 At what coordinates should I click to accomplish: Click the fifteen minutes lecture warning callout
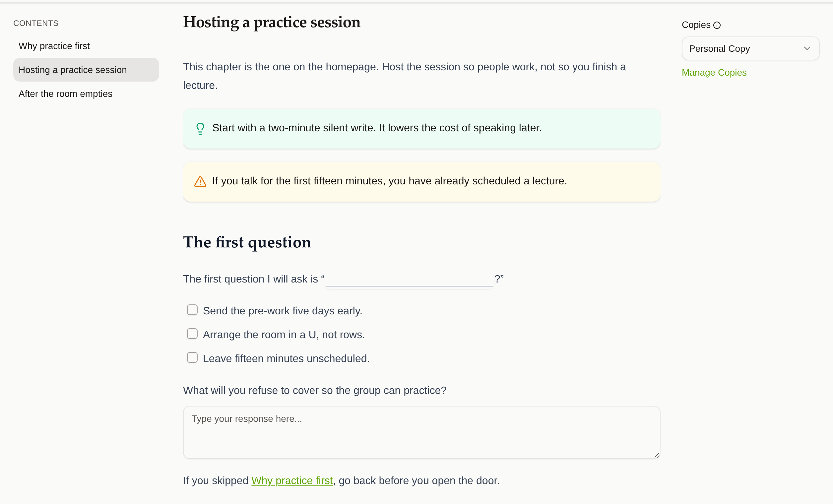point(421,181)
